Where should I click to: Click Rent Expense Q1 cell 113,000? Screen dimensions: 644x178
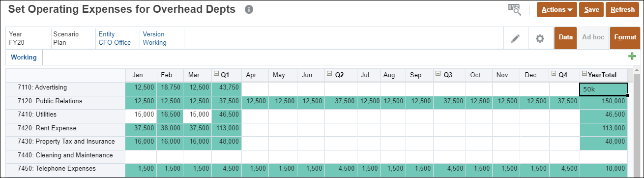[x=227, y=129]
